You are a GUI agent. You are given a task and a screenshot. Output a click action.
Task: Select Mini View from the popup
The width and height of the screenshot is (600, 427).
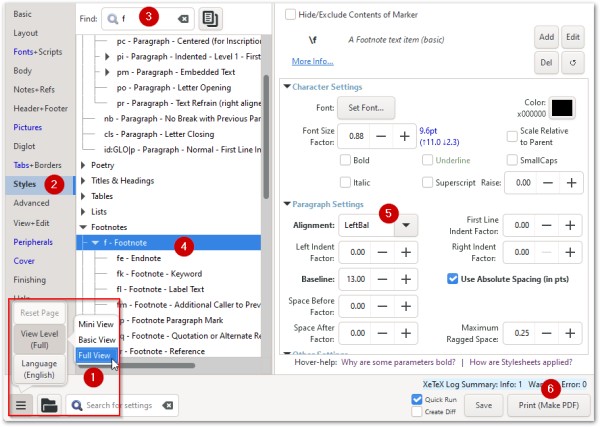tap(96, 324)
